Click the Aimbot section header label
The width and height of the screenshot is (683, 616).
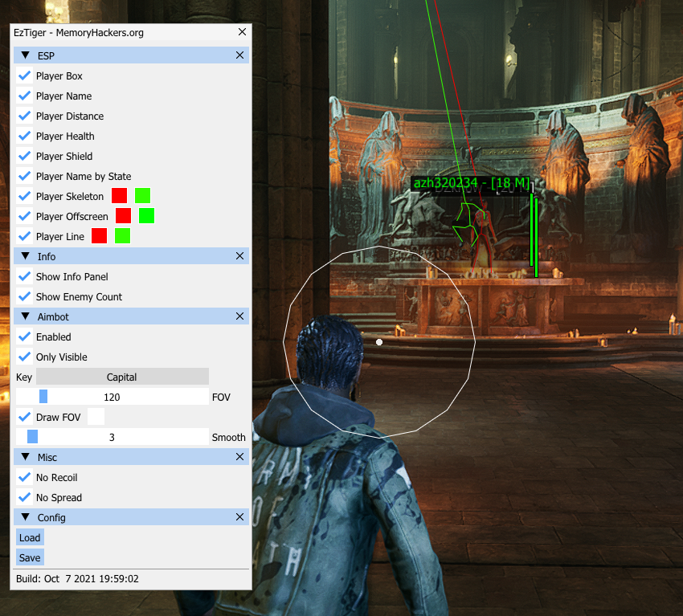[53, 316]
